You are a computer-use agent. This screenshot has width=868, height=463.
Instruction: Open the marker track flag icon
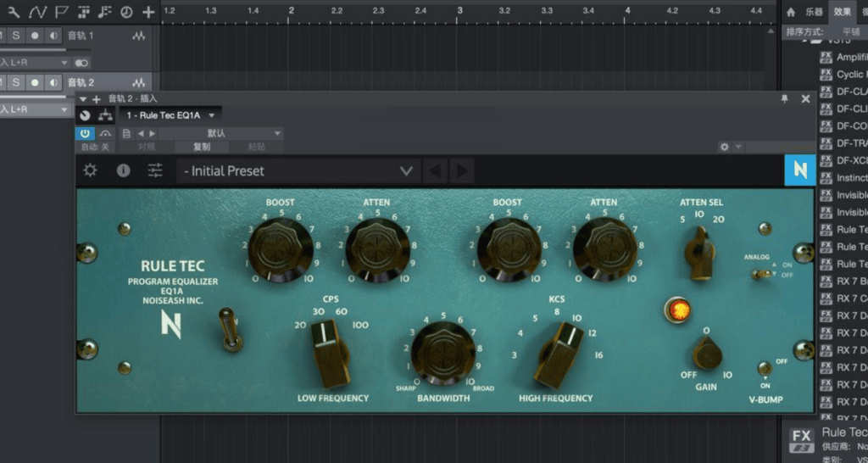(61, 12)
